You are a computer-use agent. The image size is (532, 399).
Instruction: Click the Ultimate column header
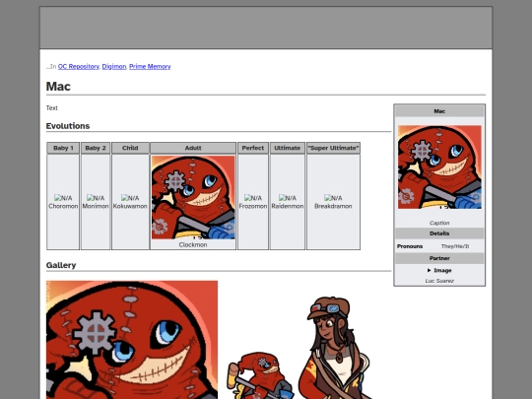coord(288,148)
